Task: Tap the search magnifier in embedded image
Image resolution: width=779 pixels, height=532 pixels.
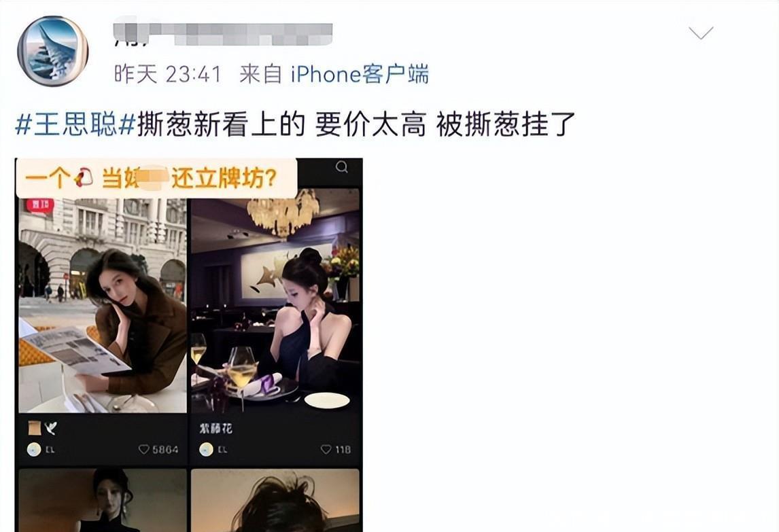Action: tap(342, 166)
